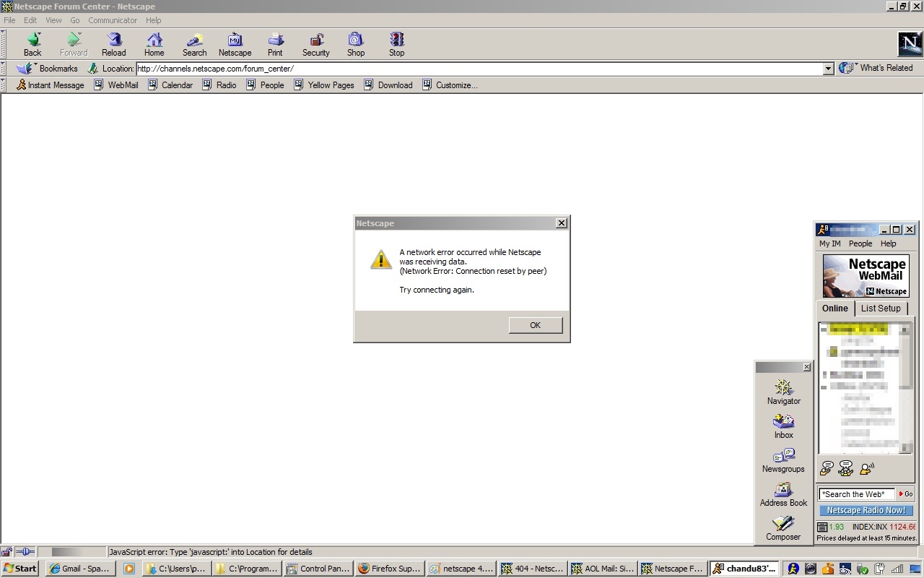Open People link in personal toolbar

(266, 85)
